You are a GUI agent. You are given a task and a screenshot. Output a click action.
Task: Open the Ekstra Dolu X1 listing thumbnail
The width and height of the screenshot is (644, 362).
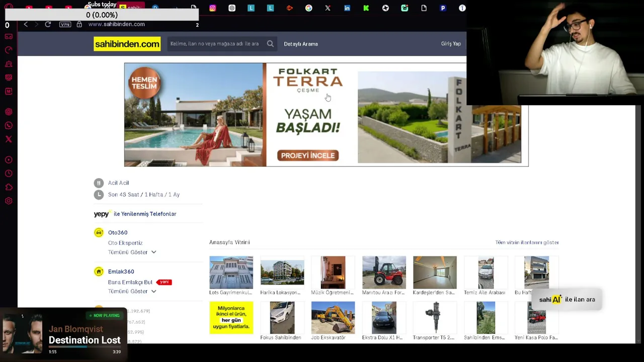point(384,318)
